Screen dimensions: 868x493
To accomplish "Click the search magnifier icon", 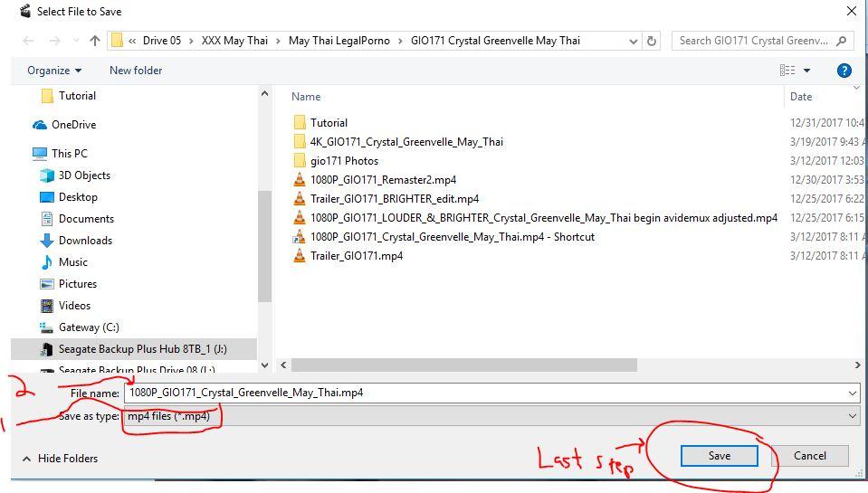I will 842,41.
